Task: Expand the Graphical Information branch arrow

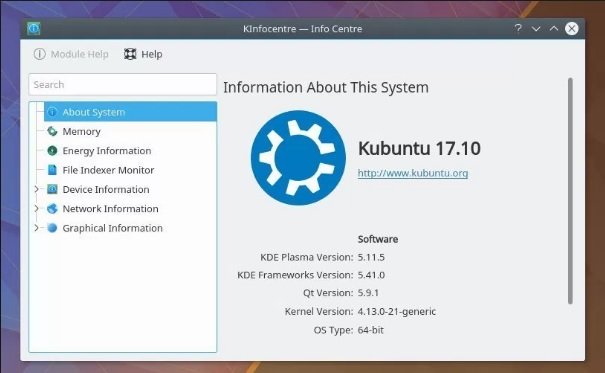Action: click(37, 228)
